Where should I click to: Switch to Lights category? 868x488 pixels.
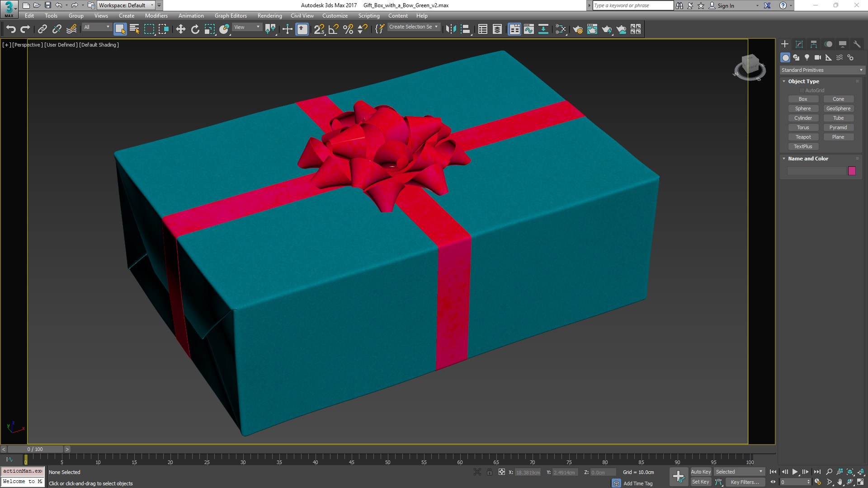(807, 57)
